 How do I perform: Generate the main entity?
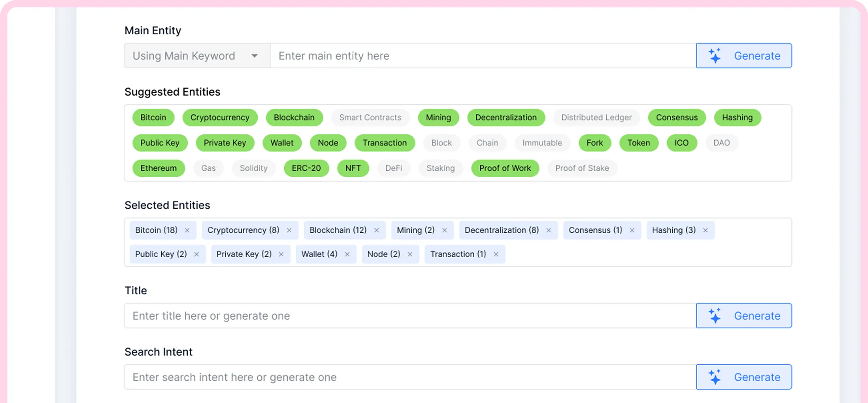click(x=743, y=56)
